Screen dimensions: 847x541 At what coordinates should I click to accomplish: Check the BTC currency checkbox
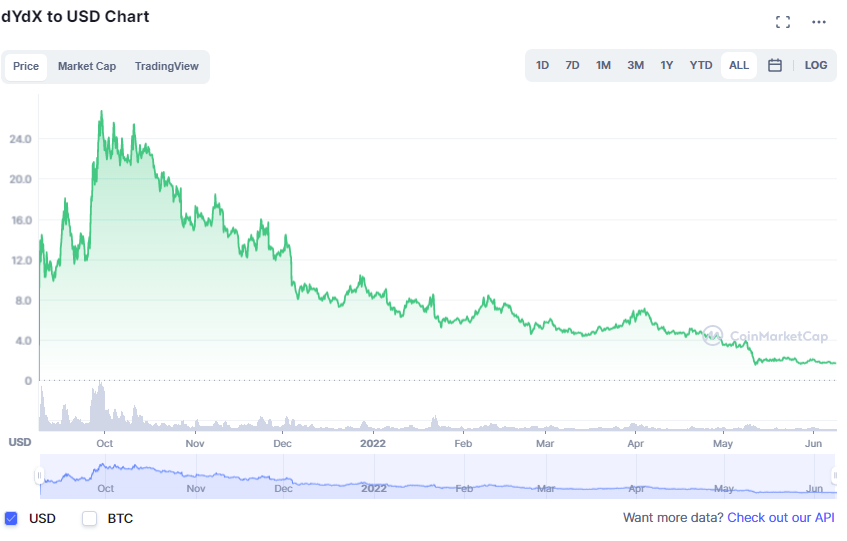[90, 518]
